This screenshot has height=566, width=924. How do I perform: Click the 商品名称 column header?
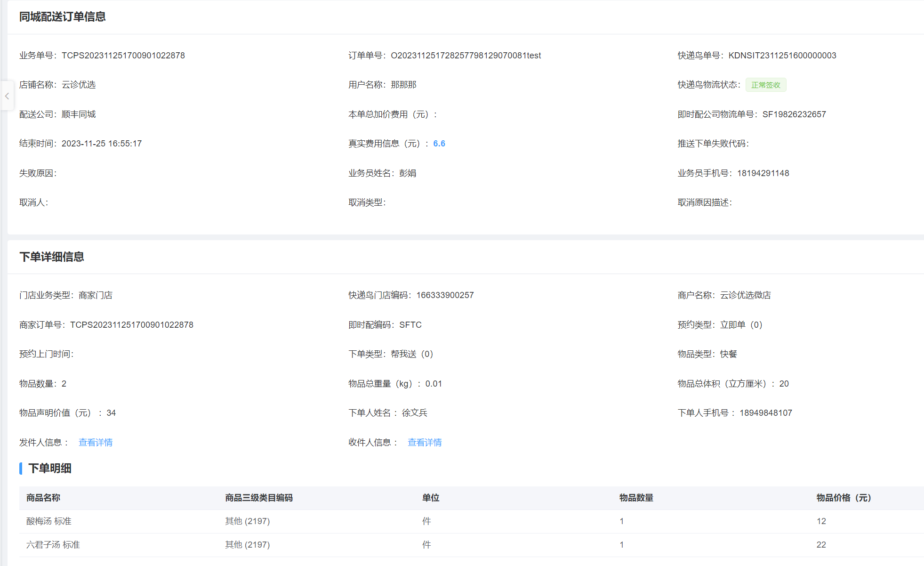coord(43,498)
